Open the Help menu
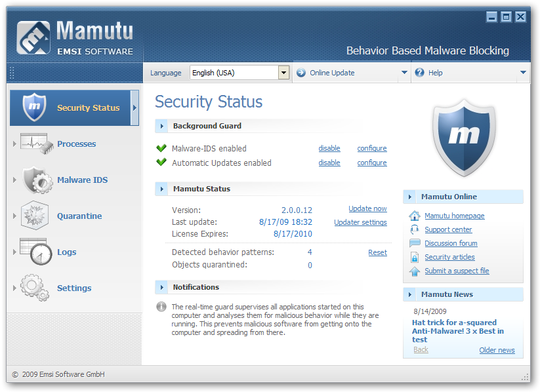The width and height of the screenshot is (540, 392). point(470,73)
